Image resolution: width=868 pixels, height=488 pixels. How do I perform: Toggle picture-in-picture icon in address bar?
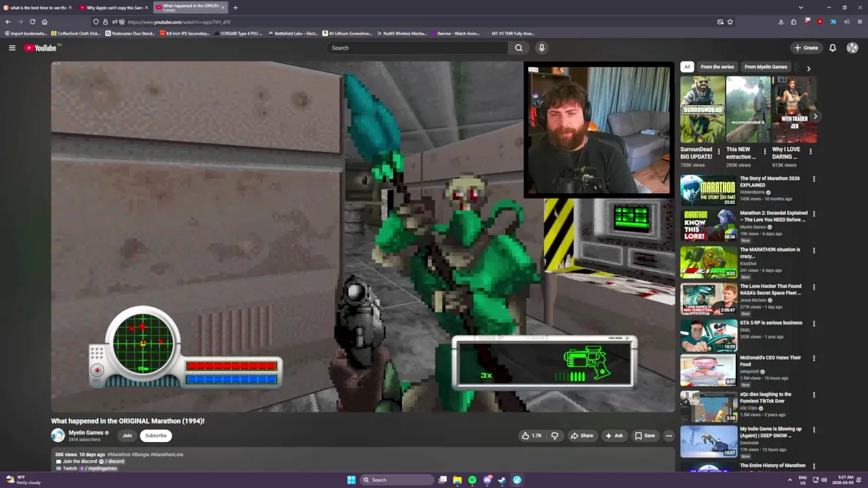pos(720,22)
